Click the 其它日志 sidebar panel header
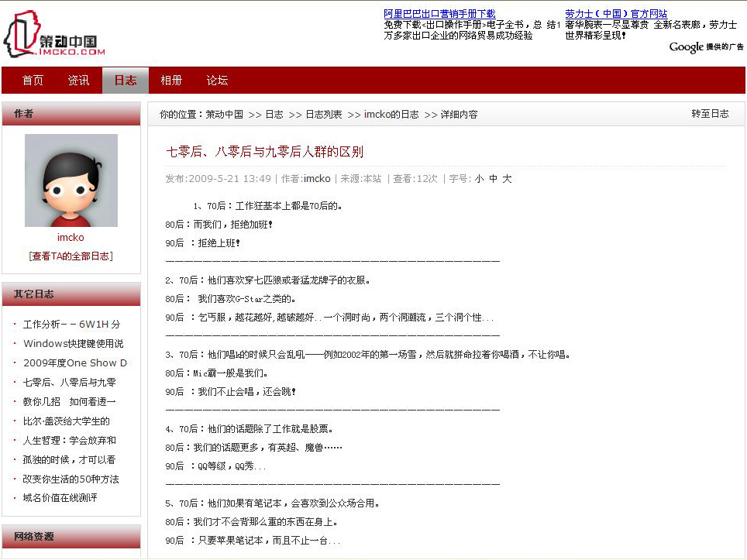The width and height of the screenshot is (747, 560). [71, 294]
